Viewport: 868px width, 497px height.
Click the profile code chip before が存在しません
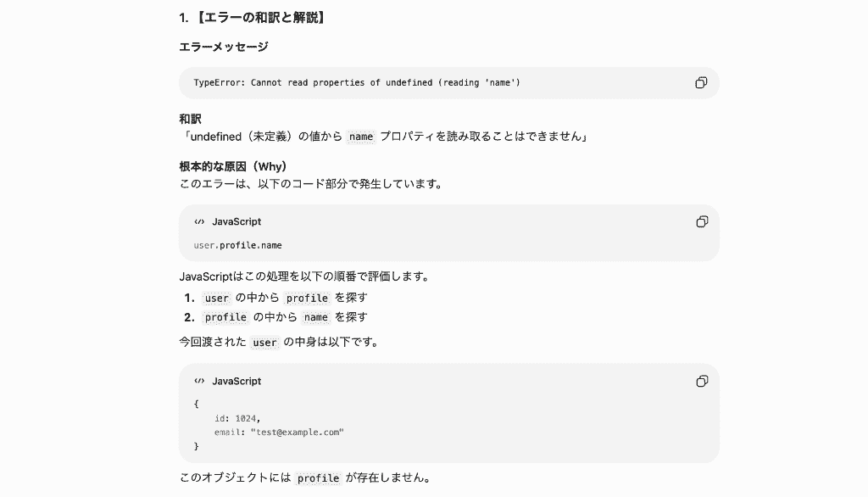319,478
